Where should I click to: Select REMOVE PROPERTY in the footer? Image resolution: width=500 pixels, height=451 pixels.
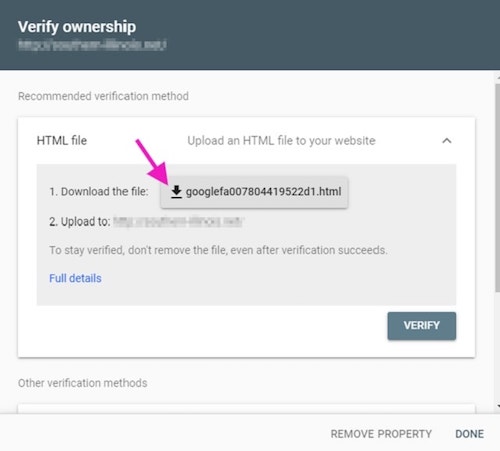[381, 434]
